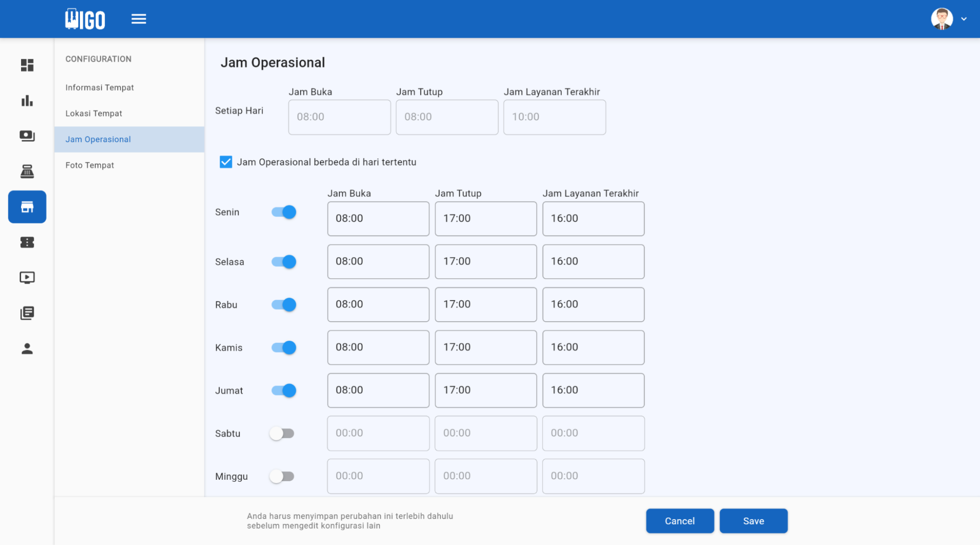Go to Foto Tempat menu item
This screenshot has height=545, width=980.
click(90, 165)
